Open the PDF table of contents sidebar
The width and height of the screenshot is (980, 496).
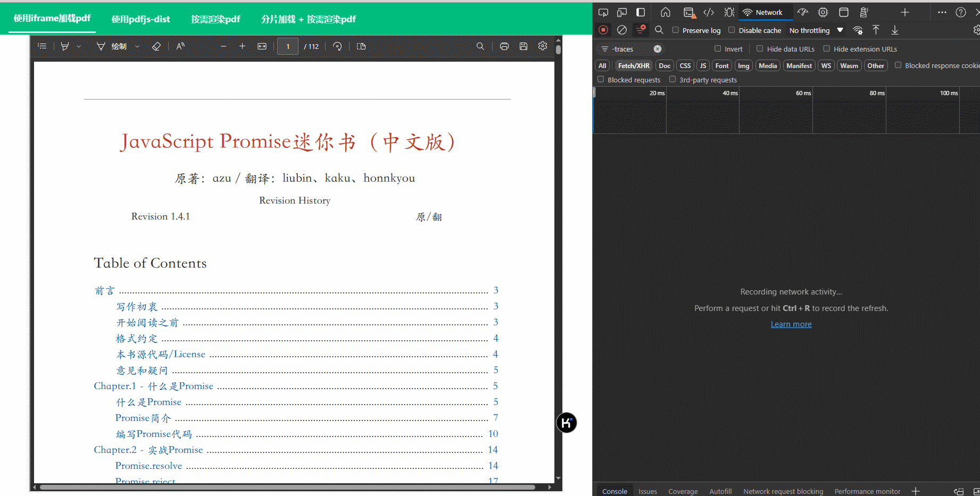42,46
